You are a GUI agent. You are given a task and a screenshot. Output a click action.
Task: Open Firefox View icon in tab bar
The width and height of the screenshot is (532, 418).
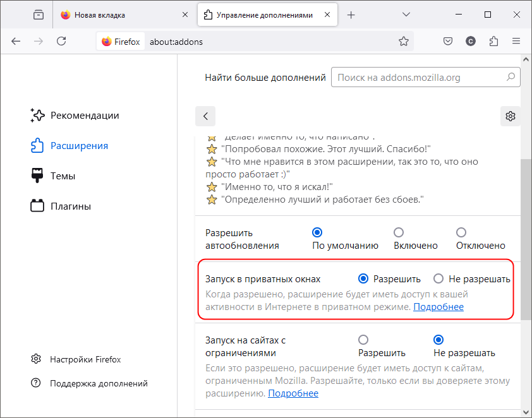pos(39,15)
